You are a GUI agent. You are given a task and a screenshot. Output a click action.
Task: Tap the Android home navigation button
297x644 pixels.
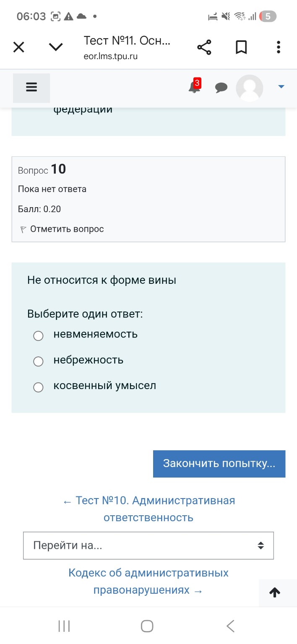coord(147,626)
